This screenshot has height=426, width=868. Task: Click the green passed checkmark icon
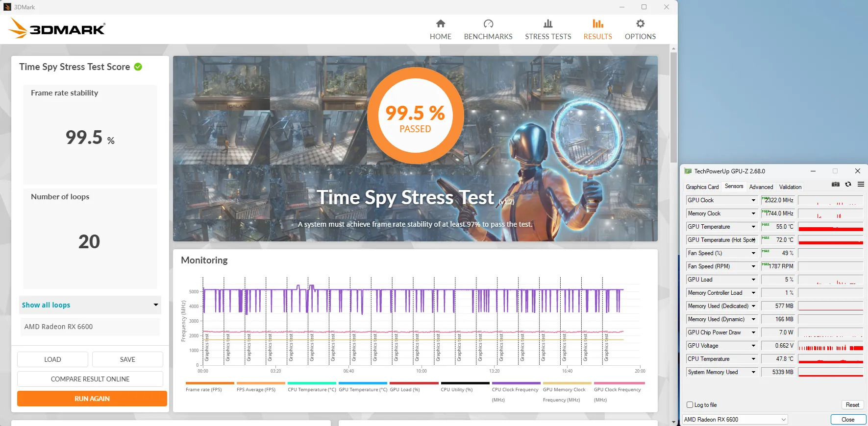click(138, 67)
